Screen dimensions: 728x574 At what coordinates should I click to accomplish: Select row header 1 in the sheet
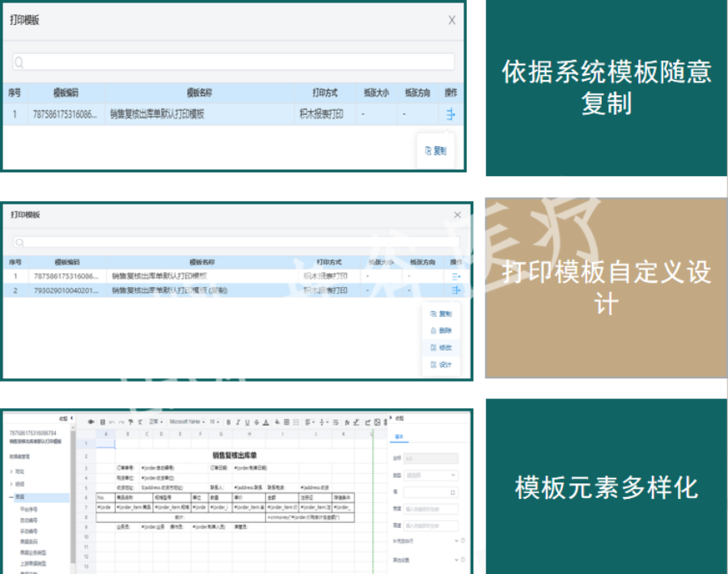(86, 444)
